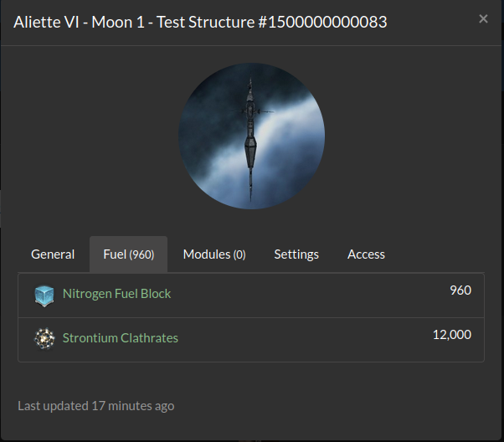The width and height of the screenshot is (504, 442).
Task: Switch to the General tab
Action: tap(53, 254)
